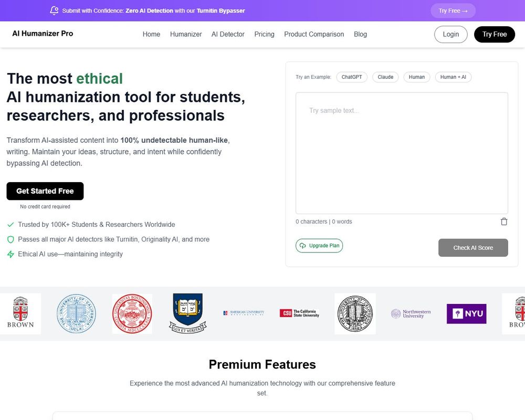This screenshot has width=525, height=420.
Task: Click the bell icon in the purple banner
Action: 54,10
